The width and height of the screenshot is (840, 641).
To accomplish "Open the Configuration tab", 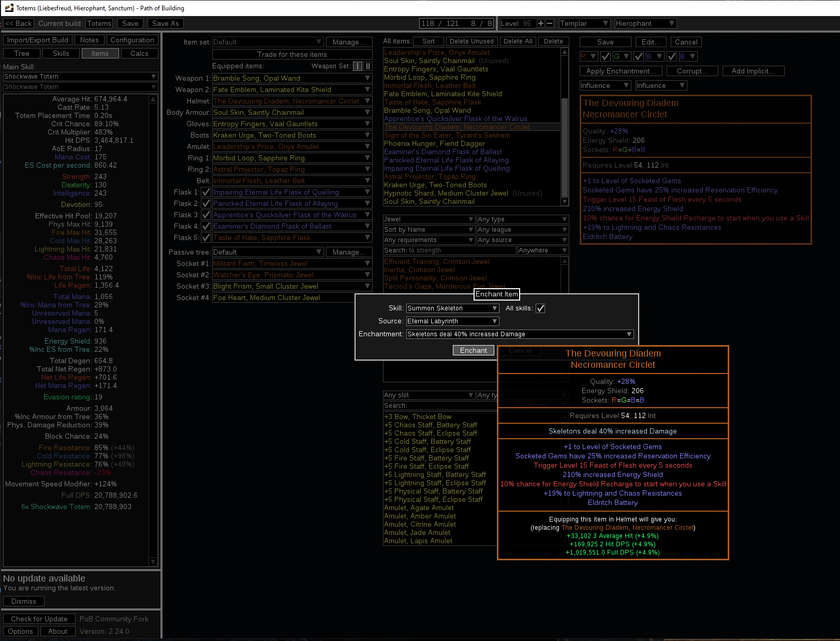I will point(132,40).
